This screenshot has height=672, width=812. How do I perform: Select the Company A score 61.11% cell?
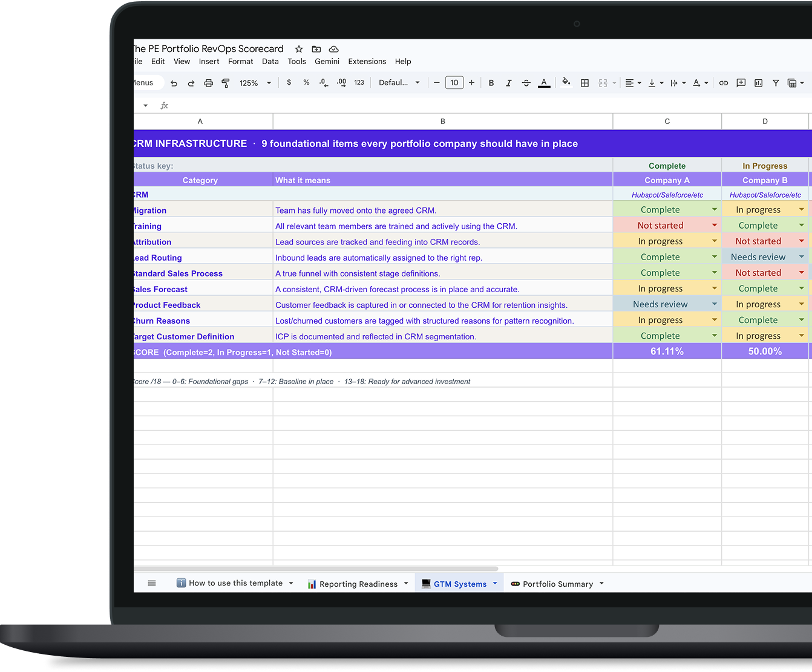[x=667, y=351]
